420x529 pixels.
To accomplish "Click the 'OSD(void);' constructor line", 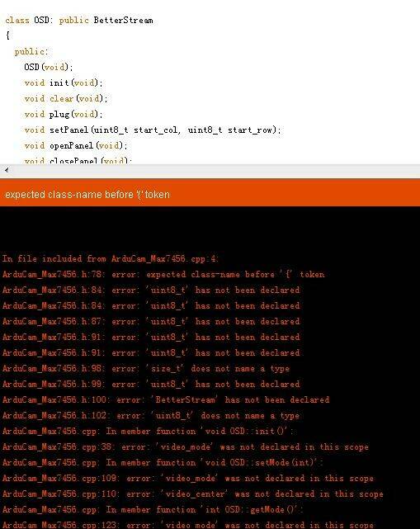I will [48, 67].
